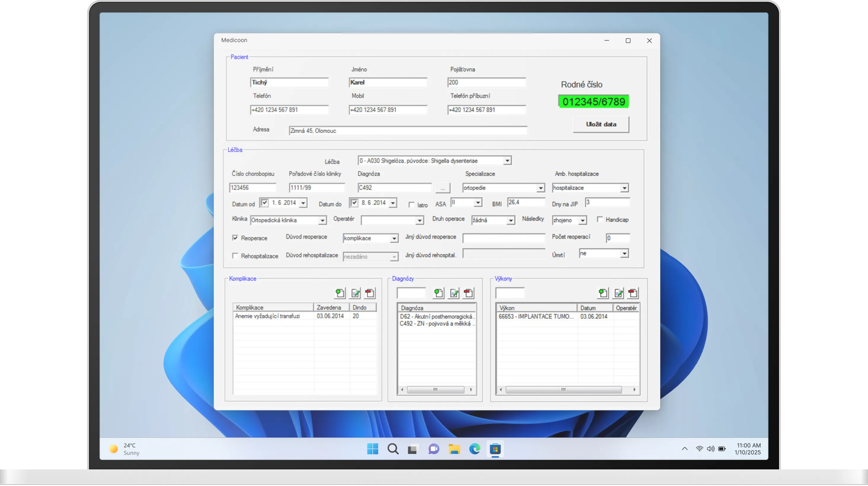This screenshot has height=486, width=868.
Task: Click add icon in Diagnózy panel
Action: point(438,293)
